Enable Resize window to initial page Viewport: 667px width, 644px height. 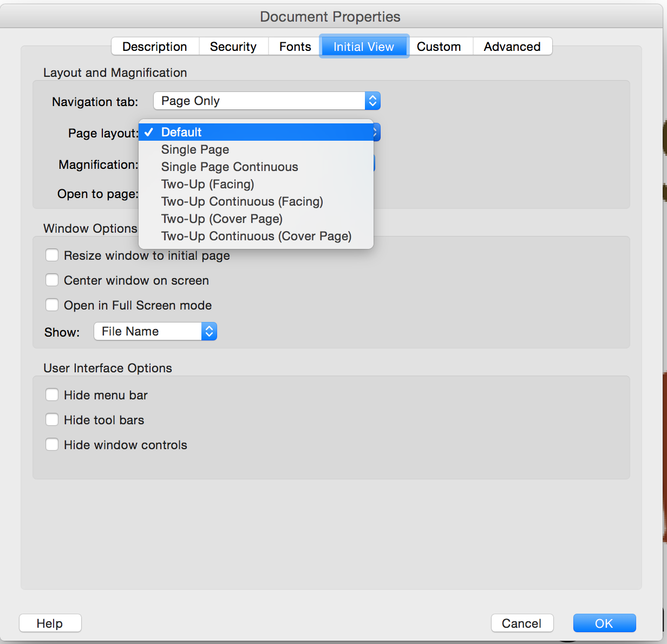click(52, 255)
